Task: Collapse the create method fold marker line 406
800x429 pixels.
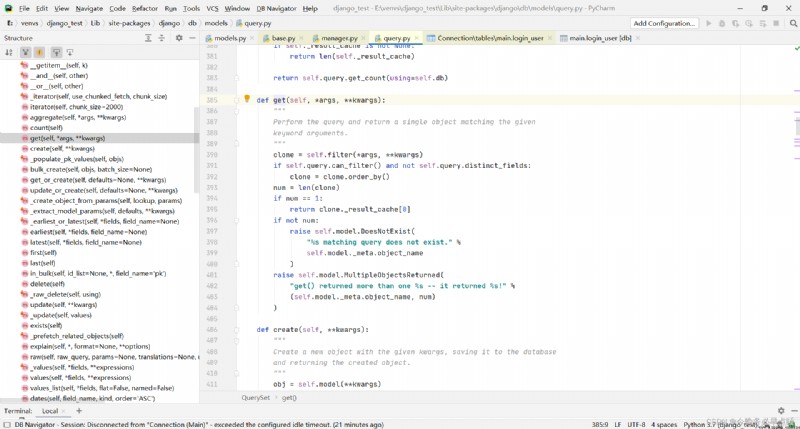Action: click(x=236, y=330)
